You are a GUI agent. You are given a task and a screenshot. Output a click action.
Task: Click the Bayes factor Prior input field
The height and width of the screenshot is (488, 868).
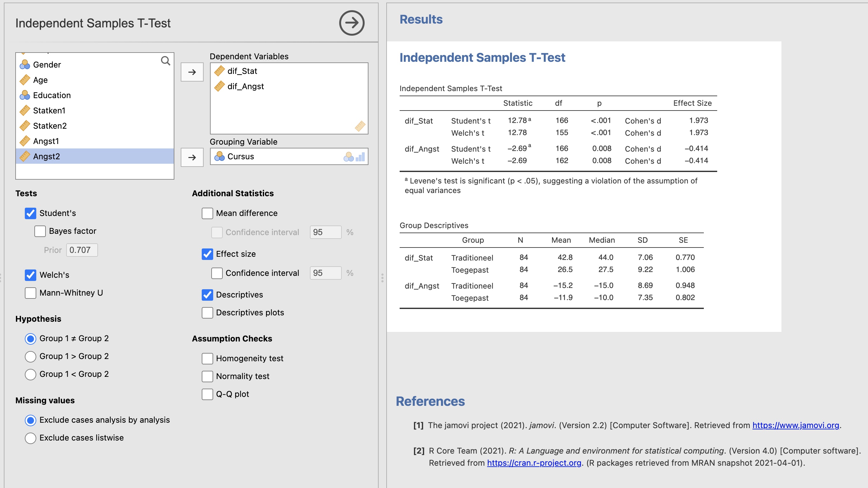pos(81,250)
